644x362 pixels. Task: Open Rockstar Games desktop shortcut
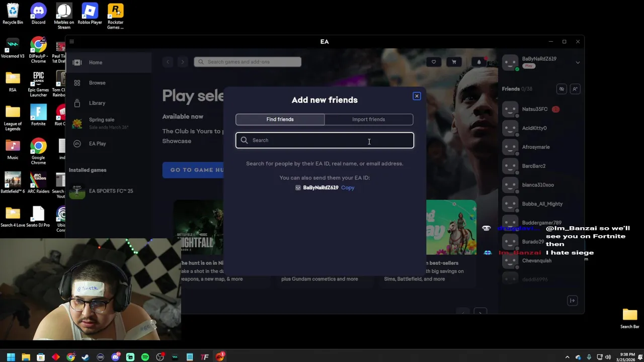click(115, 17)
